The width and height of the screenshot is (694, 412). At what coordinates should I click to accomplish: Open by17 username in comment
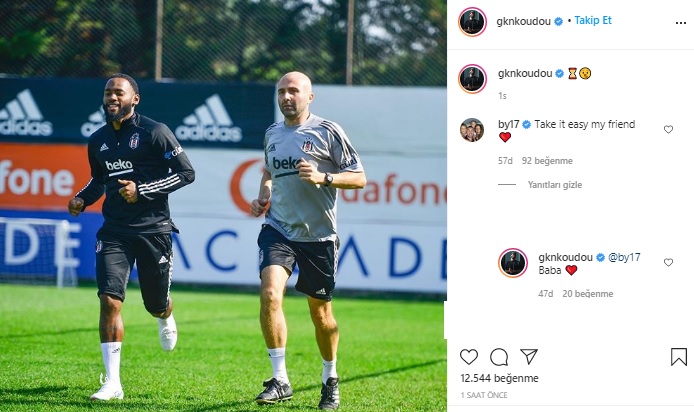coord(509,124)
